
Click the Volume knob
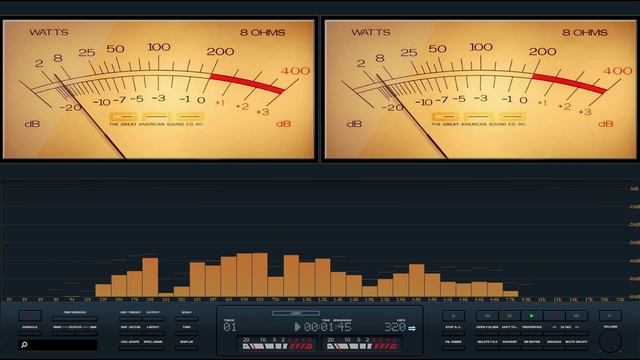tap(611, 341)
